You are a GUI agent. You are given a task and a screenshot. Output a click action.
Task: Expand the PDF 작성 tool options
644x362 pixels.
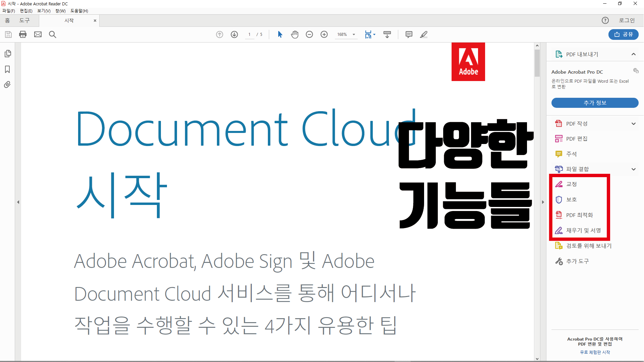(634, 124)
